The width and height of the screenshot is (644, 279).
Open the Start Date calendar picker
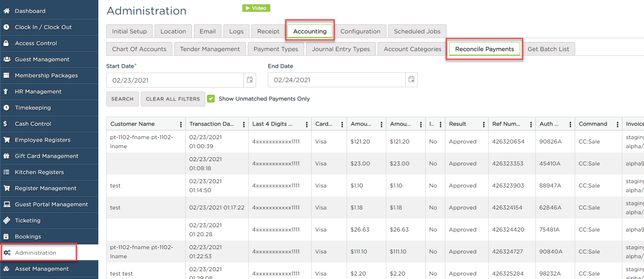point(250,80)
